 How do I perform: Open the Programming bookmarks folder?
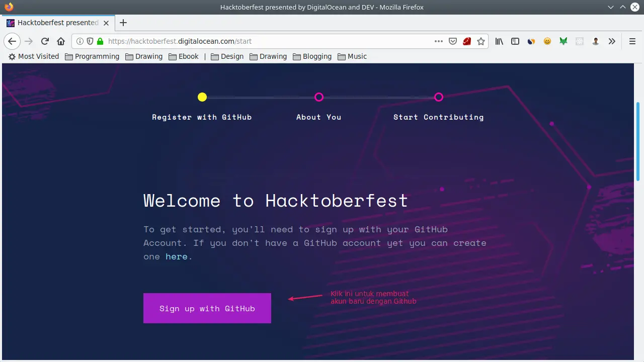click(92, 56)
